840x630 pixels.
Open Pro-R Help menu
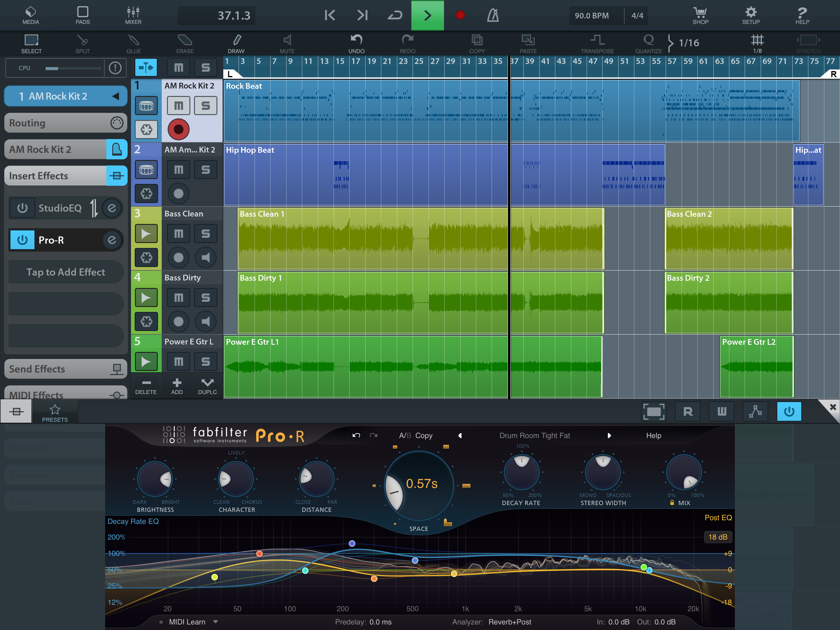click(x=653, y=436)
